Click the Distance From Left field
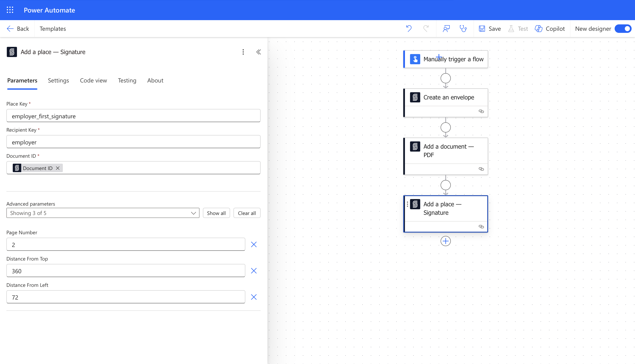This screenshot has width=635, height=364. [x=126, y=297]
